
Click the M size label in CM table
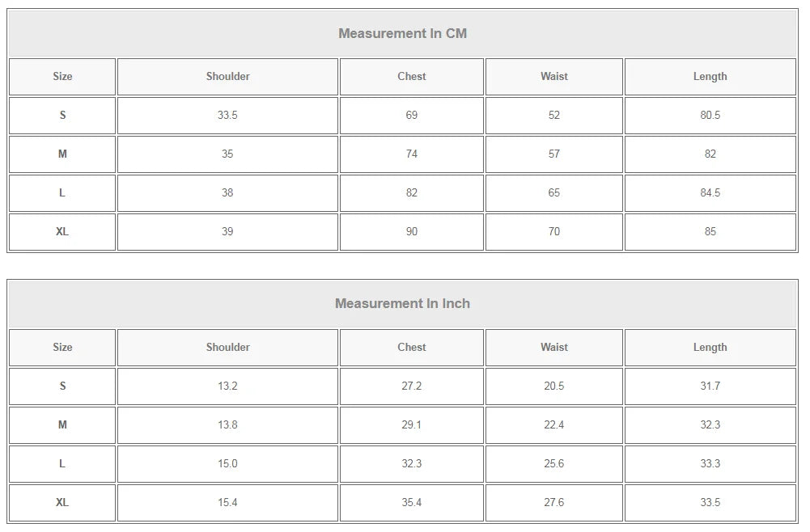tap(62, 154)
